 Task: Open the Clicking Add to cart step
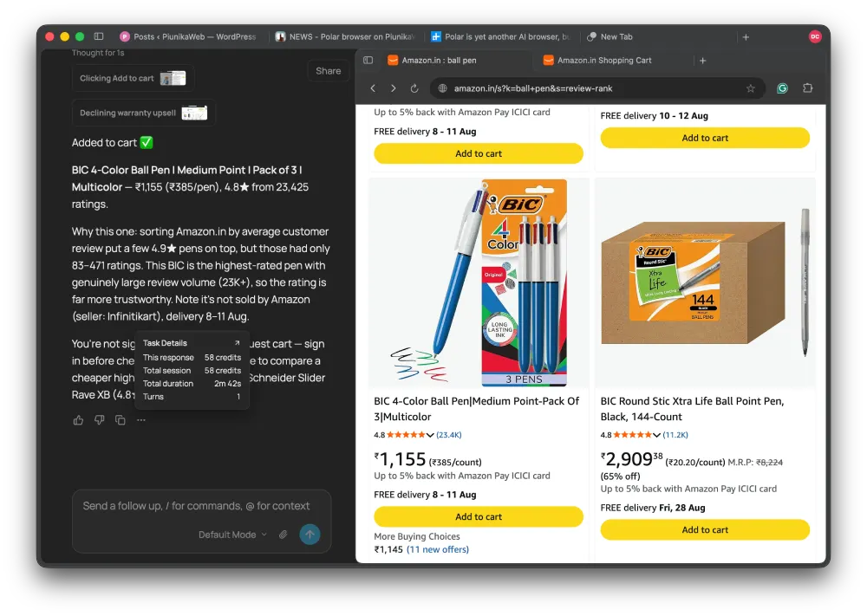click(x=133, y=79)
